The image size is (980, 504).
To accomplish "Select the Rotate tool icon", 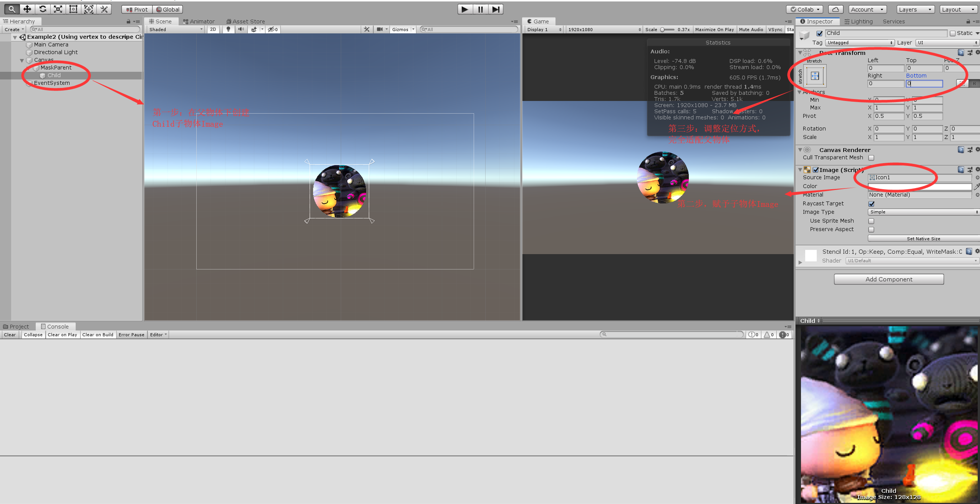I will point(43,9).
